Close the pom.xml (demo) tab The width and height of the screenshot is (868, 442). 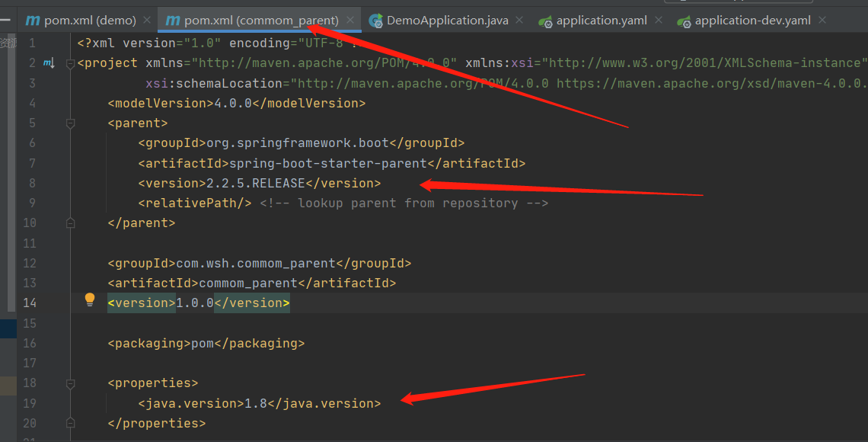pos(147,21)
